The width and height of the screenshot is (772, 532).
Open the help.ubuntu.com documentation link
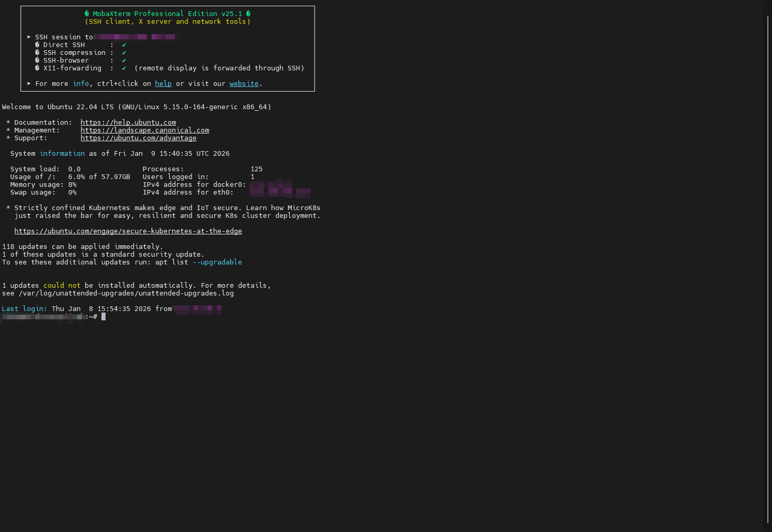coord(128,122)
